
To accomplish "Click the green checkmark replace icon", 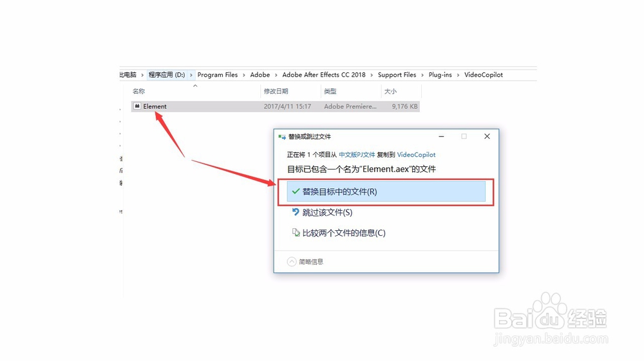I will (x=296, y=191).
